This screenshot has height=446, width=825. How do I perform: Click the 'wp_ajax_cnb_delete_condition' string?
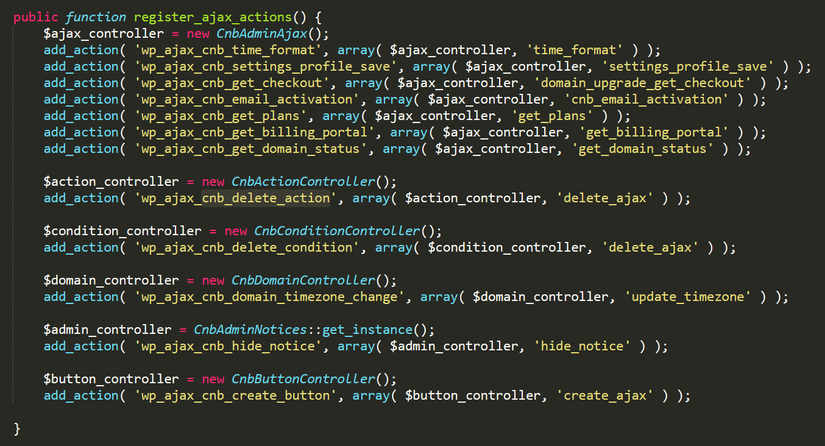pos(247,248)
